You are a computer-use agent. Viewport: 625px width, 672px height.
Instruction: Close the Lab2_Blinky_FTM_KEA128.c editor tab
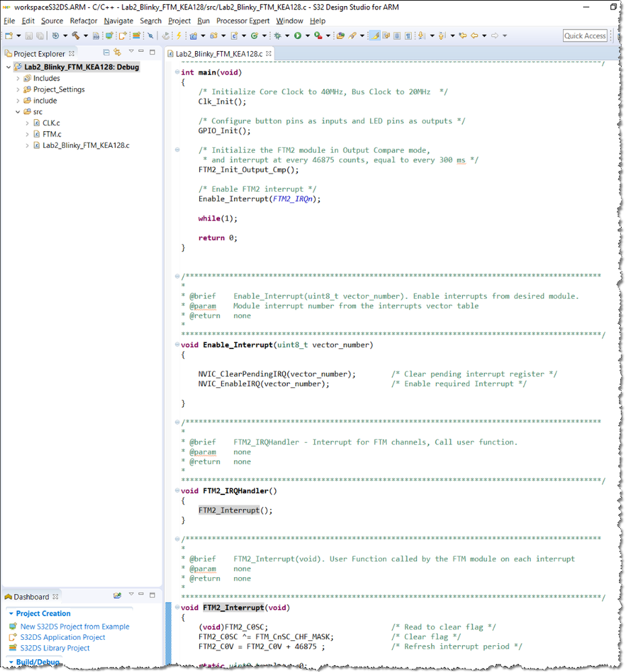tap(268, 54)
